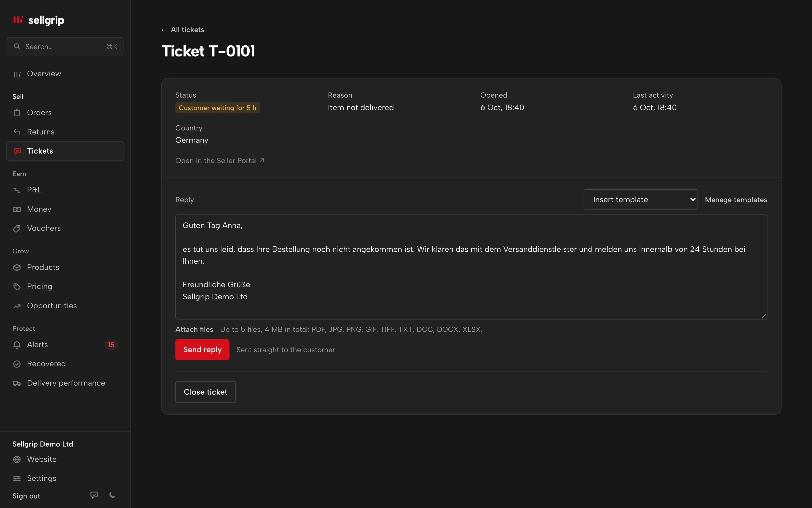Open the Overview menu item

(65, 74)
